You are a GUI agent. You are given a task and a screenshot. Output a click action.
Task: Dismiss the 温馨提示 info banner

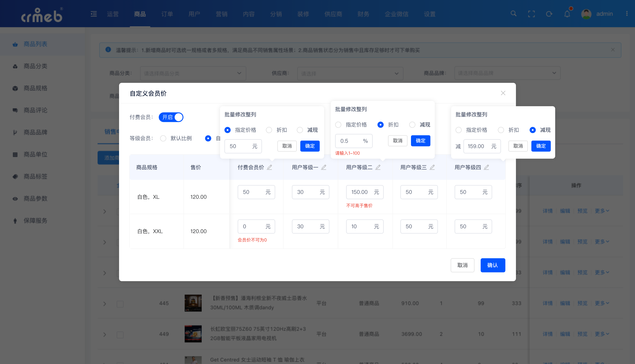tap(613, 50)
